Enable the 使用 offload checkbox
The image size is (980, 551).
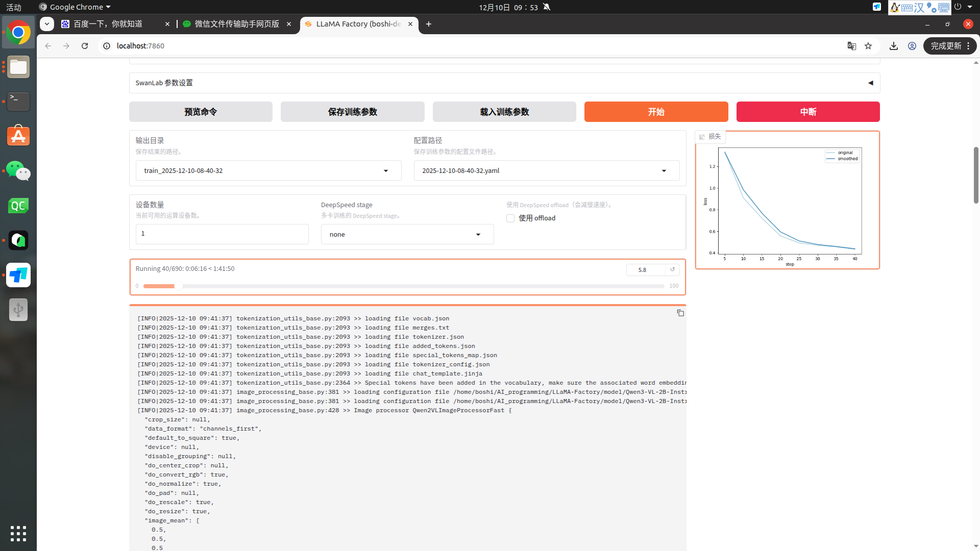(x=510, y=218)
